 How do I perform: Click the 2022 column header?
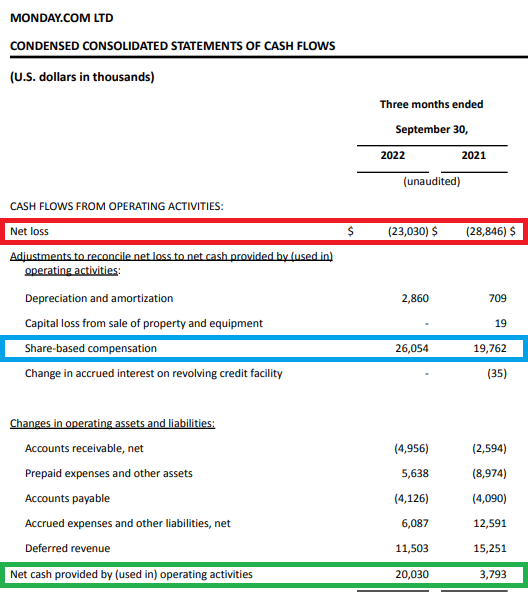pyautogui.click(x=393, y=155)
